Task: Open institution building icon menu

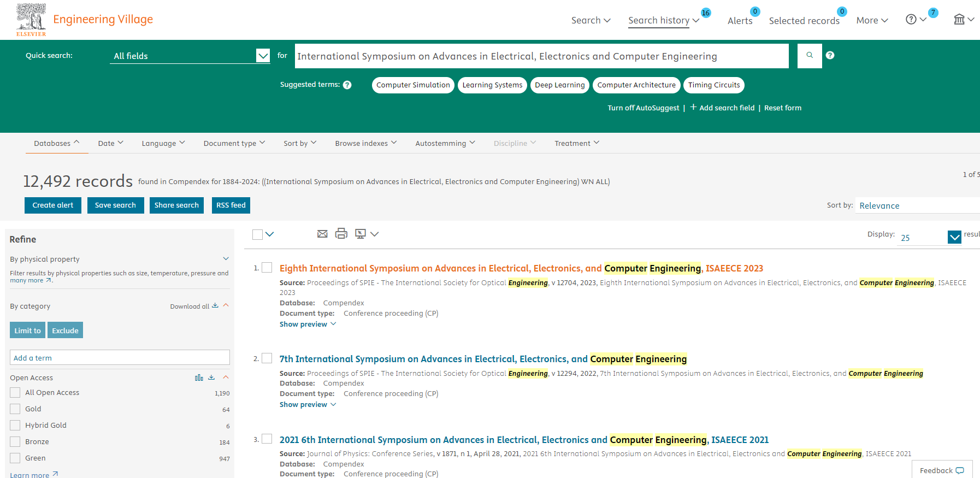Action: (x=959, y=20)
